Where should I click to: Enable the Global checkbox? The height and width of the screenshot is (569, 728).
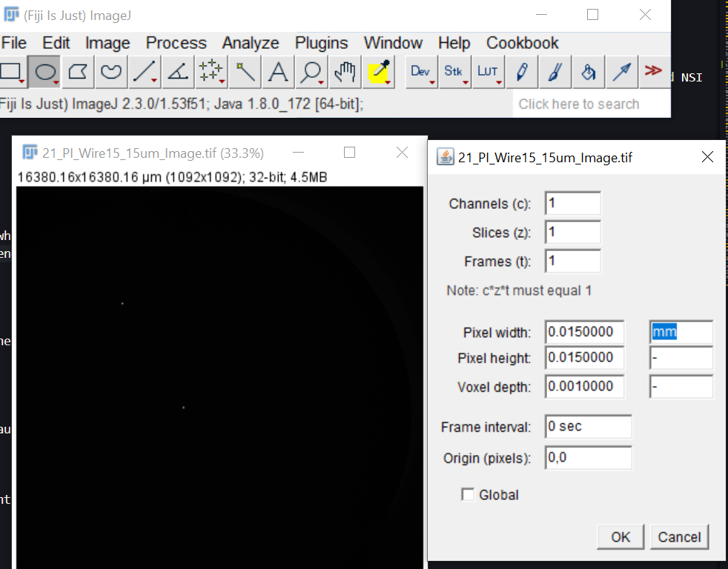468,495
